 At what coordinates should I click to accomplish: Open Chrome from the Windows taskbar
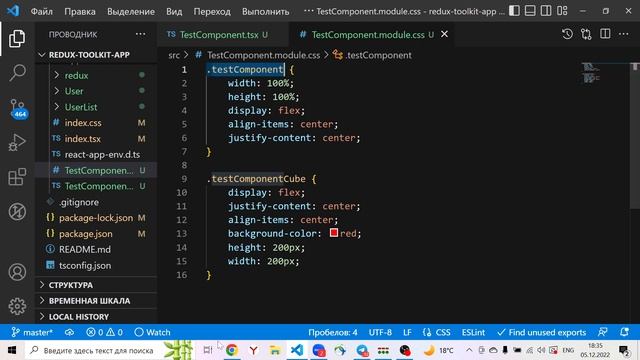coord(232,350)
